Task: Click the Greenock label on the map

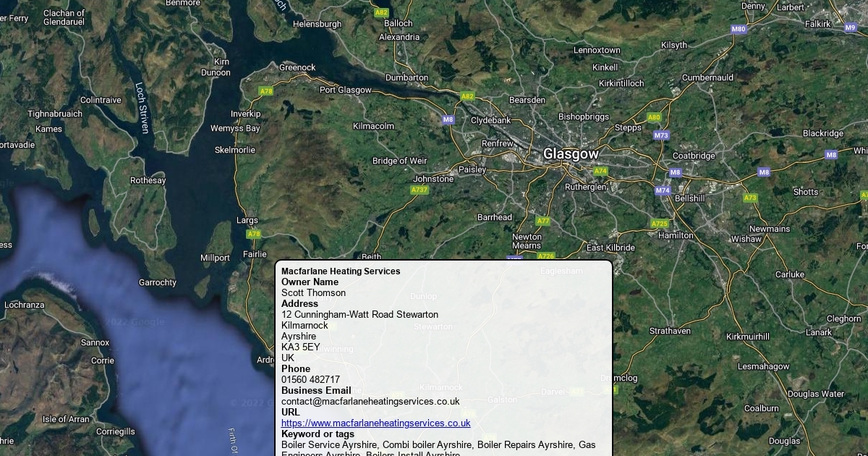Action: click(x=297, y=68)
